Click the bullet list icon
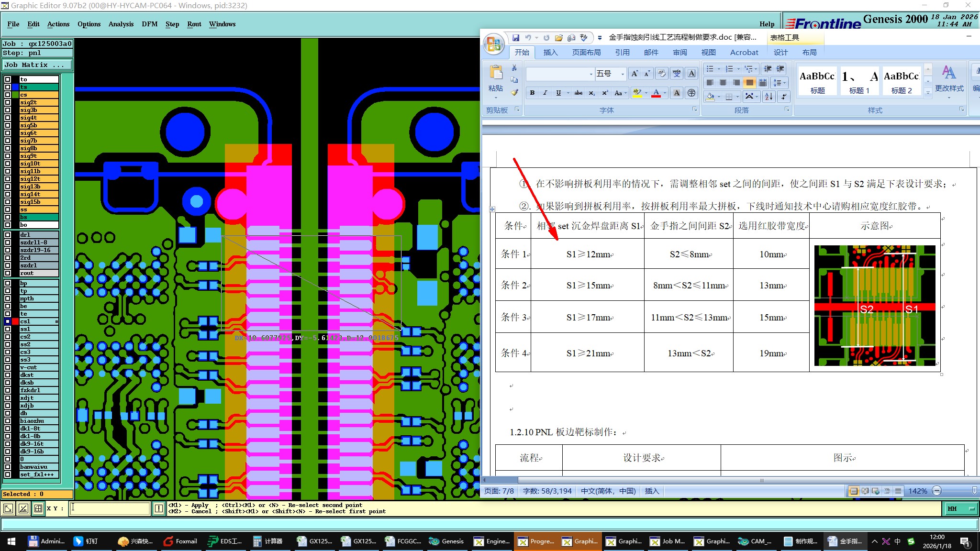Image resolution: width=980 pixels, height=551 pixels. [x=710, y=69]
